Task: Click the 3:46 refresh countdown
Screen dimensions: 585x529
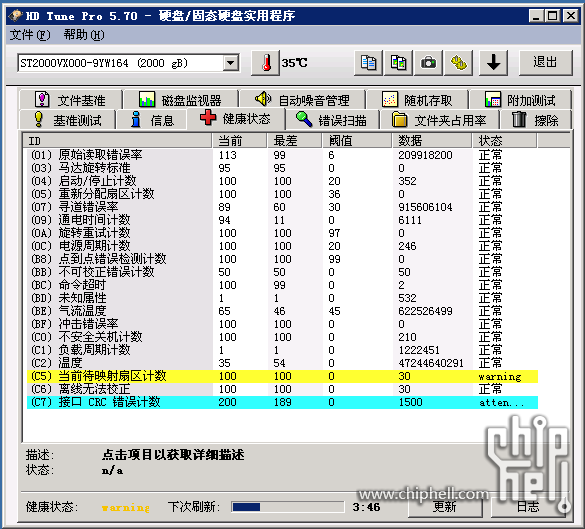Action: click(x=366, y=507)
